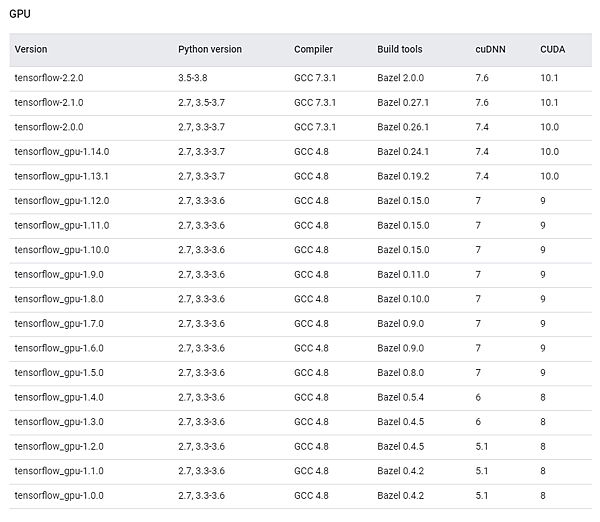
Task: Select the Compiler column header
Action: click(313, 49)
